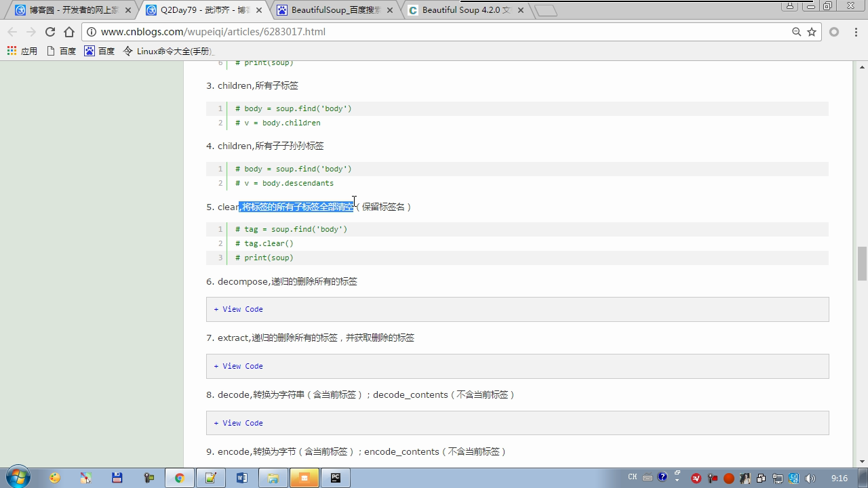Click the volume speaker icon in system tray
The height and width of the screenshot is (488, 868).
pos(810,479)
